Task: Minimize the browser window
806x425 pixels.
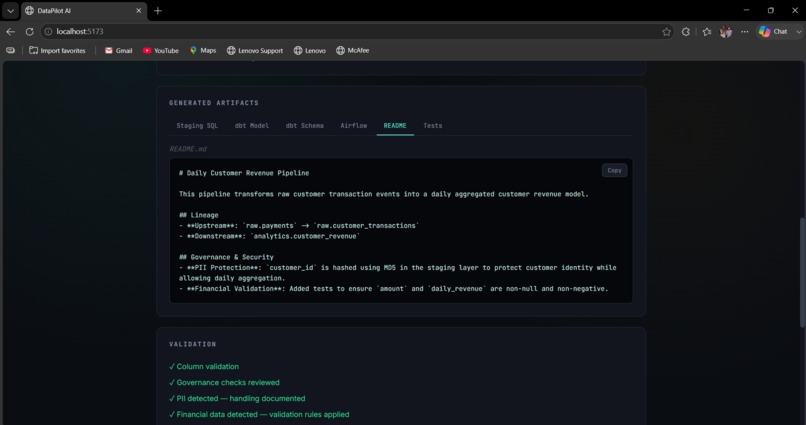Action: (x=746, y=10)
